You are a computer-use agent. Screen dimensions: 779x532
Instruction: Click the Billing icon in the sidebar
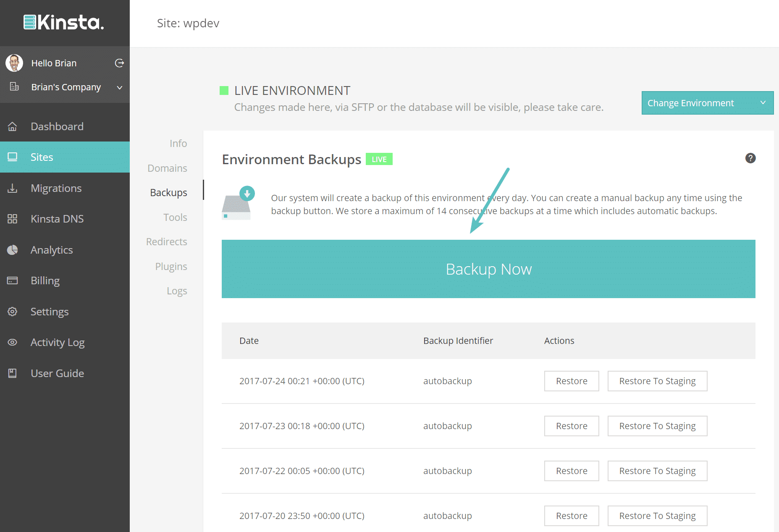pos(13,280)
